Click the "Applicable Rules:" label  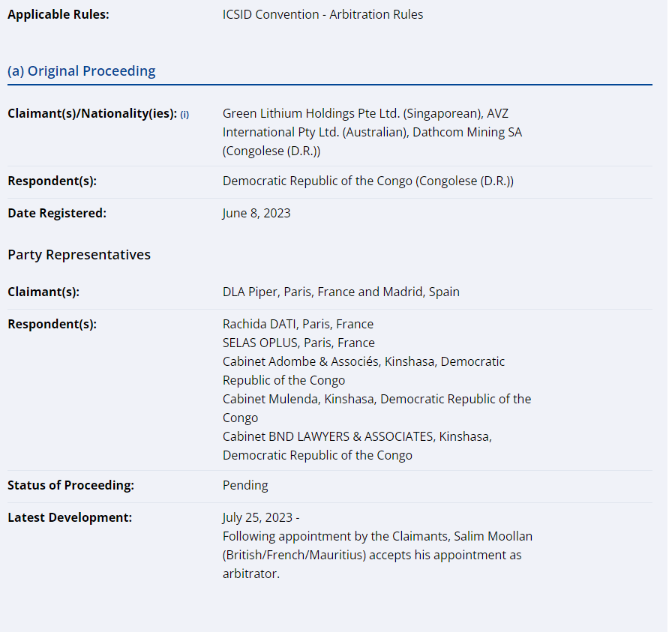coord(58,14)
